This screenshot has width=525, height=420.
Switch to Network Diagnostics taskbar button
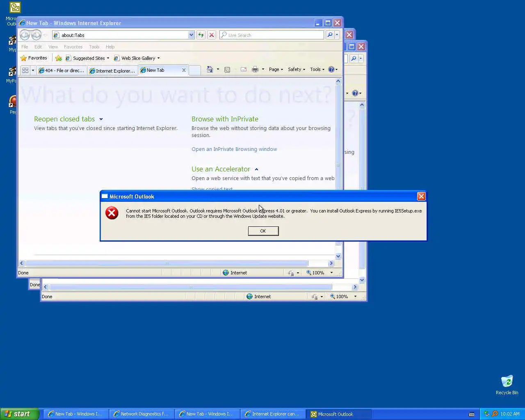(x=142, y=414)
